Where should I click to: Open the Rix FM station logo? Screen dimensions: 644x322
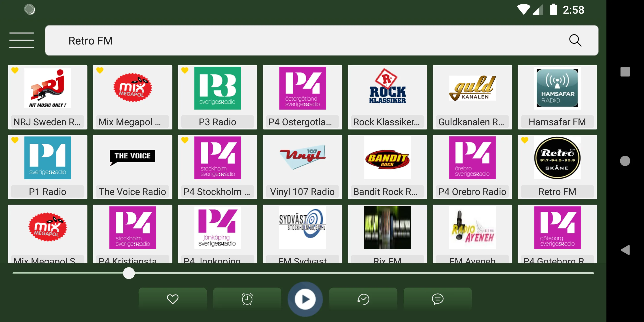(x=388, y=227)
